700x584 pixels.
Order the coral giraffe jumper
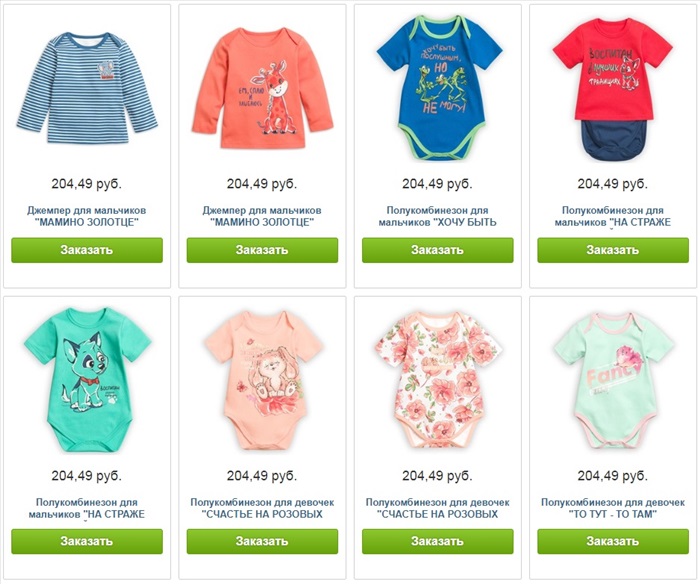262,250
